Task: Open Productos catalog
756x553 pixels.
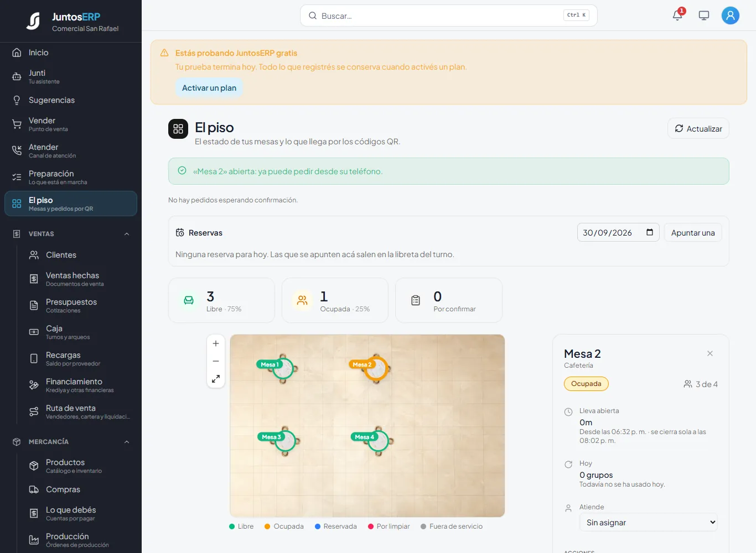Action: tap(79, 466)
